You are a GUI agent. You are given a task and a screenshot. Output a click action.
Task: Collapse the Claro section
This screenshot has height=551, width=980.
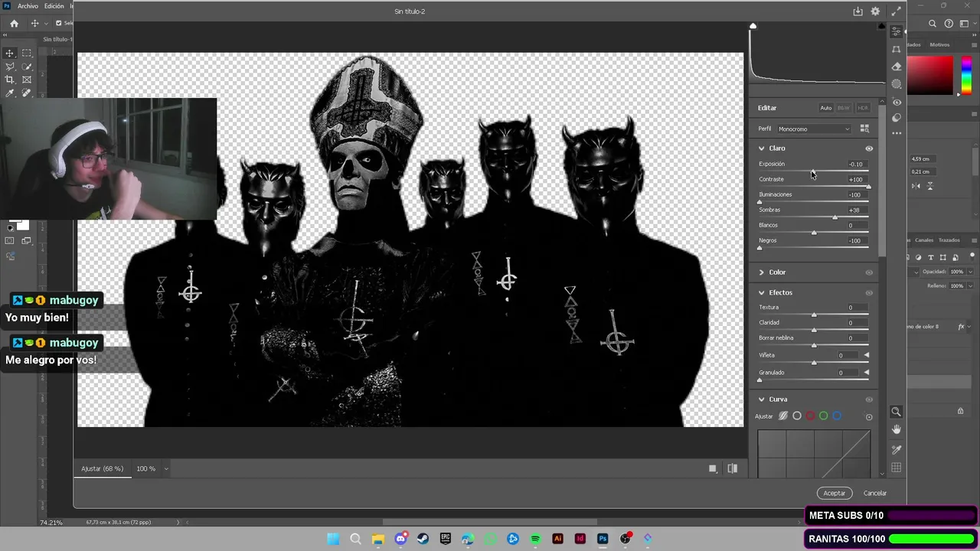point(762,148)
